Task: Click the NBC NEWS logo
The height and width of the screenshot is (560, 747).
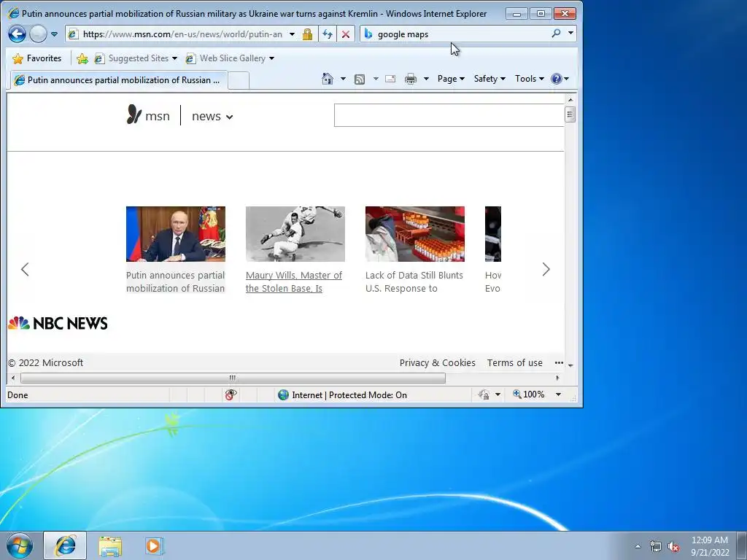Action: click(x=58, y=323)
